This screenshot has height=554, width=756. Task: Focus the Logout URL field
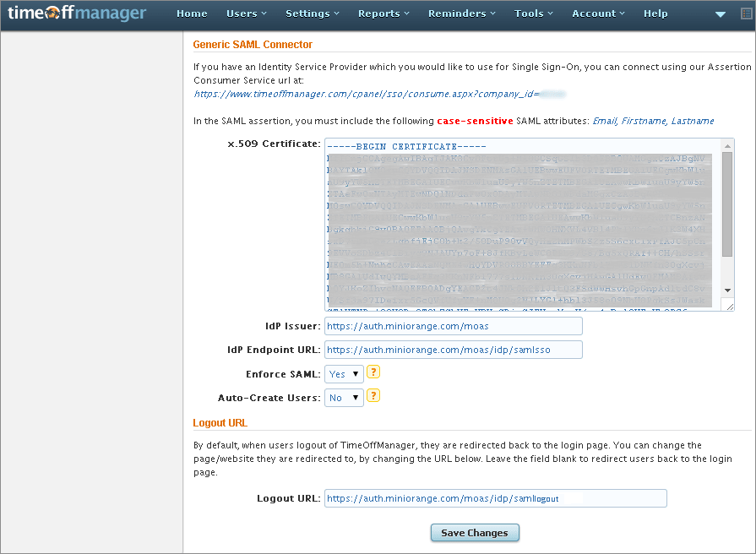pyautogui.click(x=496, y=498)
